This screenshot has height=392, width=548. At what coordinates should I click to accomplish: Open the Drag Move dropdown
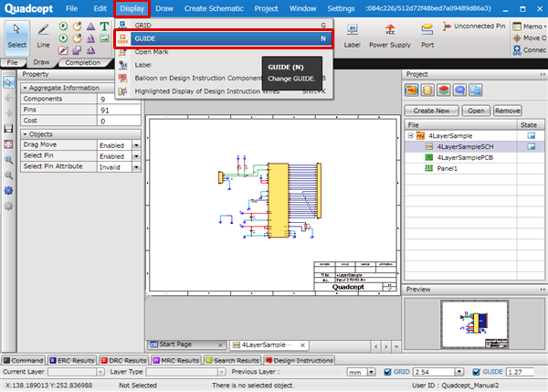pos(136,145)
